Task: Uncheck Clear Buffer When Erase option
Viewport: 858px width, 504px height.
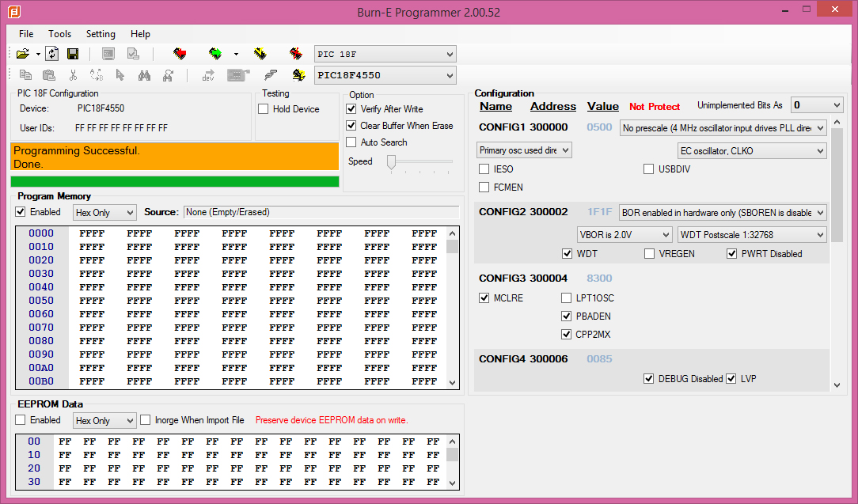Action: point(351,125)
